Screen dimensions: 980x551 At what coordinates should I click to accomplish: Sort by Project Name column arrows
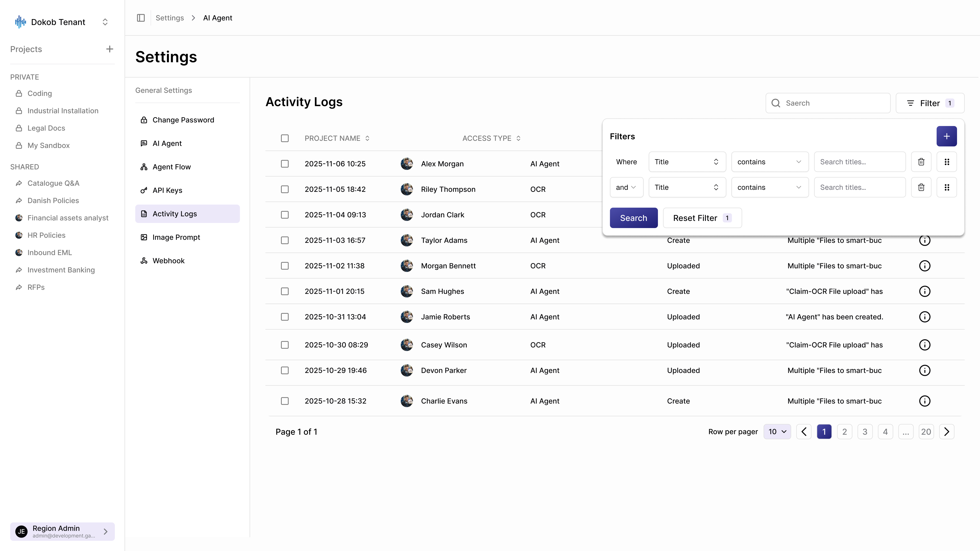click(367, 138)
